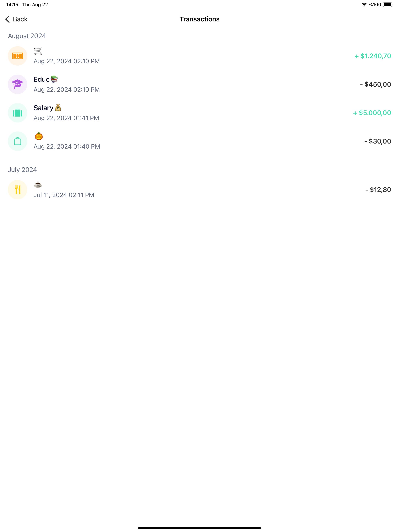This screenshot has height=532, width=399.
Task: Tap the shopping cart emoji
Action: tap(38, 51)
